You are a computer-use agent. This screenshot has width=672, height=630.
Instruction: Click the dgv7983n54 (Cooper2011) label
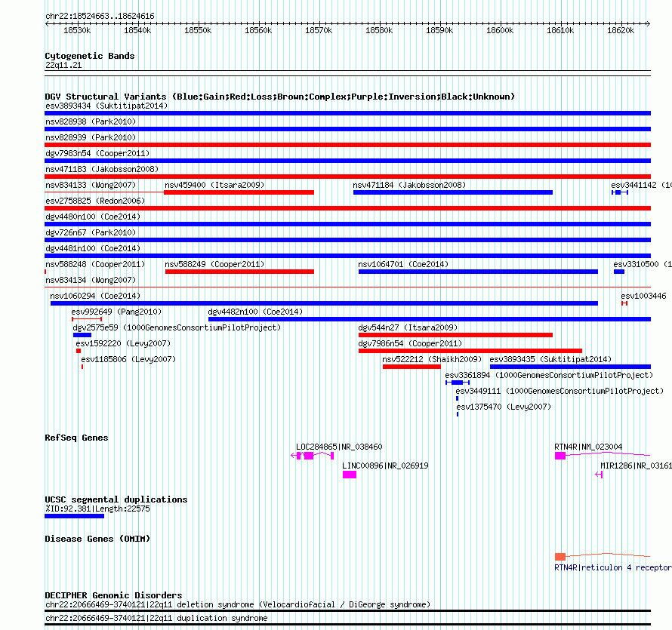pyautogui.click(x=97, y=153)
